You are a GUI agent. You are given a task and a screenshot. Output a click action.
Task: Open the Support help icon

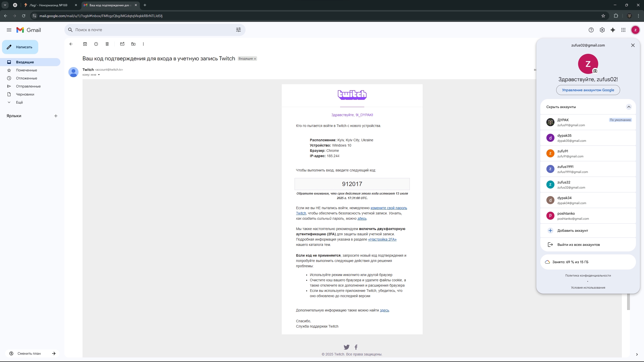tap(591, 30)
